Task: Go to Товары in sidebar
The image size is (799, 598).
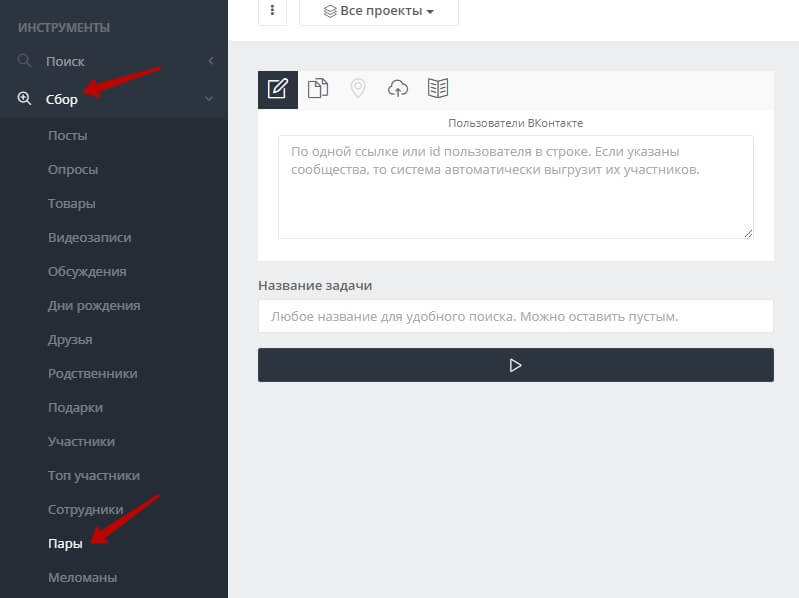Action: (72, 204)
